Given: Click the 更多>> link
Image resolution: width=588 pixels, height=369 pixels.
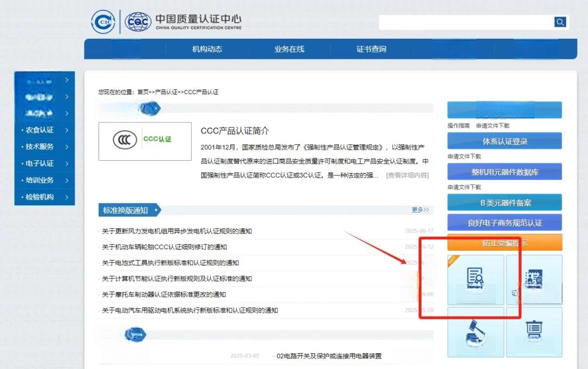Looking at the screenshot, I should 420,210.
